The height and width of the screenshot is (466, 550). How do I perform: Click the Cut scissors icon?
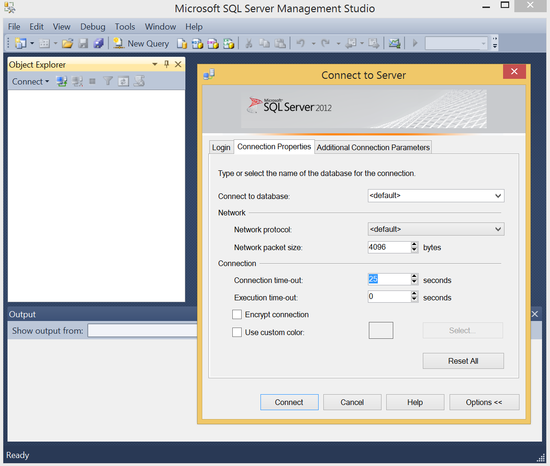[249, 43]
